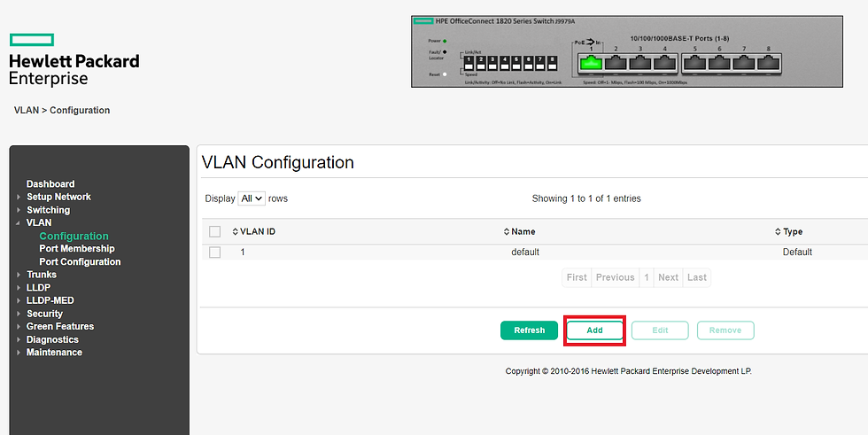This screenshot has width=868, height=435.
Task: Click 'Showing 1 to 1 of 1 entries' text
Action: (586, 198)
